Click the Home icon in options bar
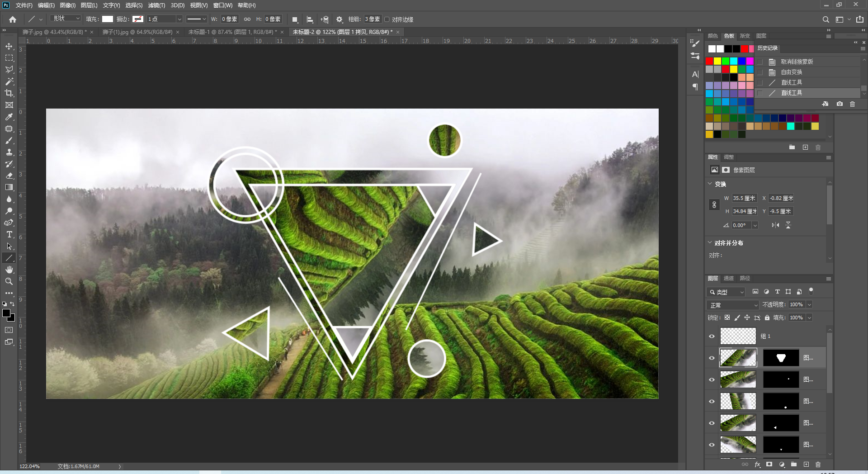This screenshot has height=474, width=868. point(13,19)
